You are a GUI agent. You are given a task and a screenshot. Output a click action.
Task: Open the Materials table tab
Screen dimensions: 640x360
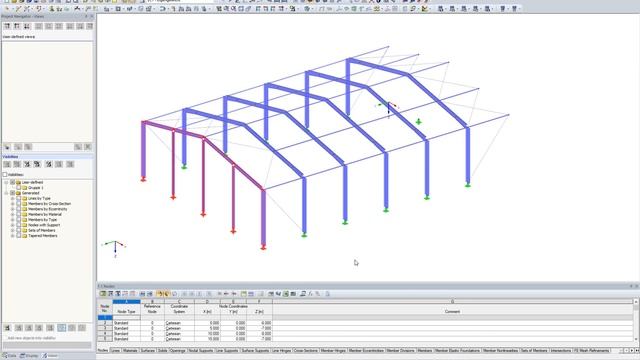click(130, 351)
